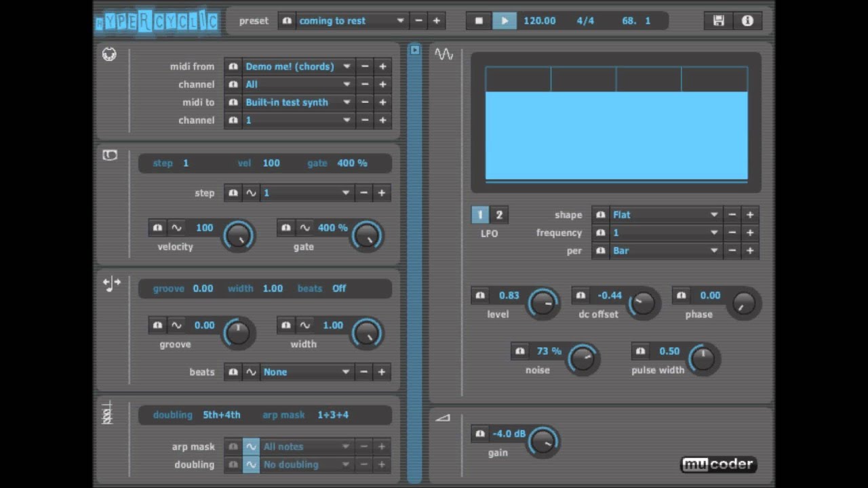The height and width of the screenshot is (488, 868).
Task: Open input channel dropdown set to All
Action: (298, 85)
